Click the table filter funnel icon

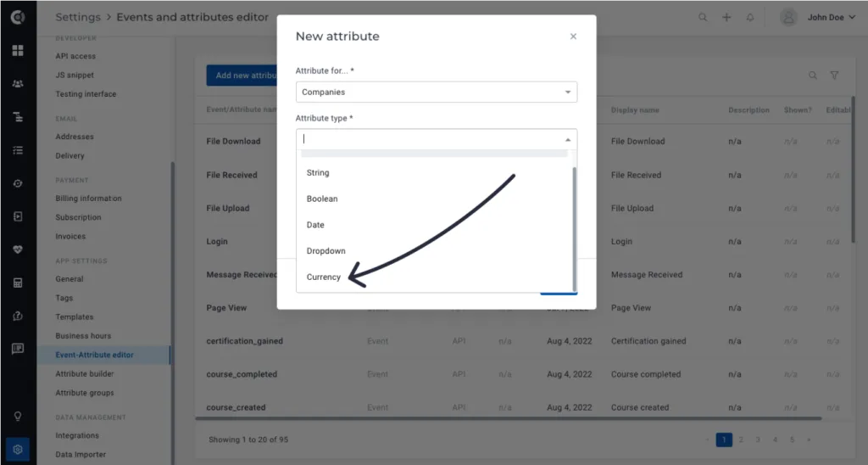[834, 76]
